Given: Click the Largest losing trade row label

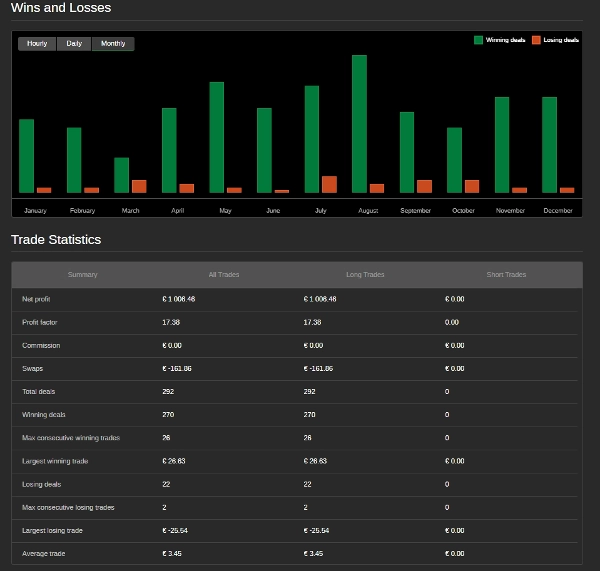Looking at the screenshot, I should 52,530.
